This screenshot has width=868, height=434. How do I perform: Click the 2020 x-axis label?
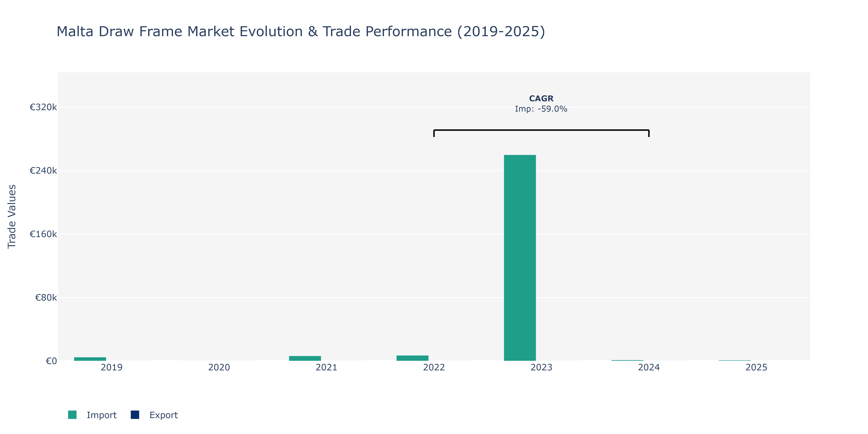[x=219, y=367]
